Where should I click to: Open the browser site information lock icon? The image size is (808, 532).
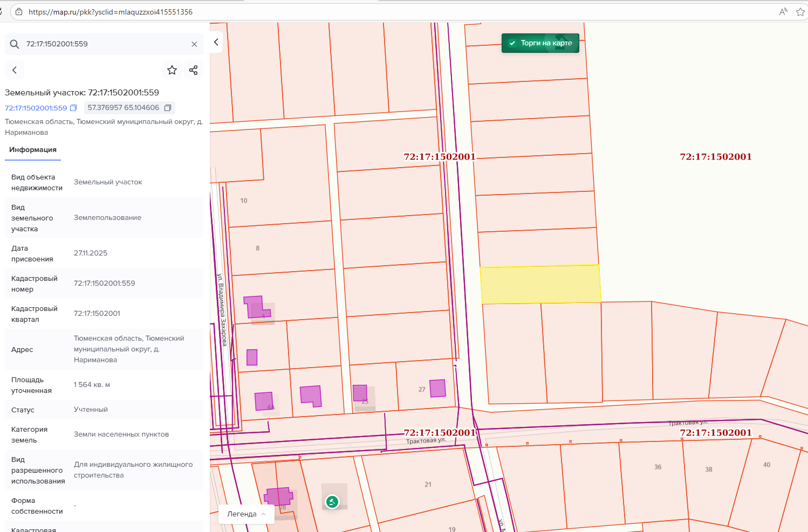[19, 12]
